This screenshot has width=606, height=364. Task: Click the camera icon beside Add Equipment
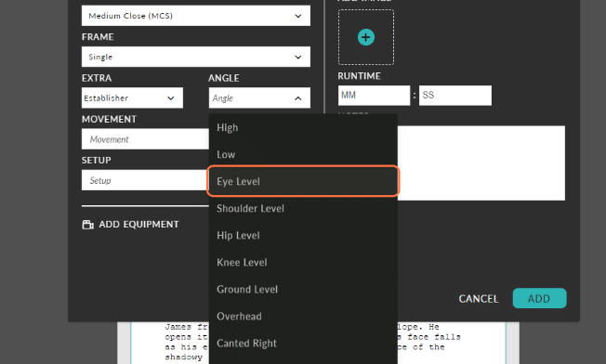coord(87,225)
